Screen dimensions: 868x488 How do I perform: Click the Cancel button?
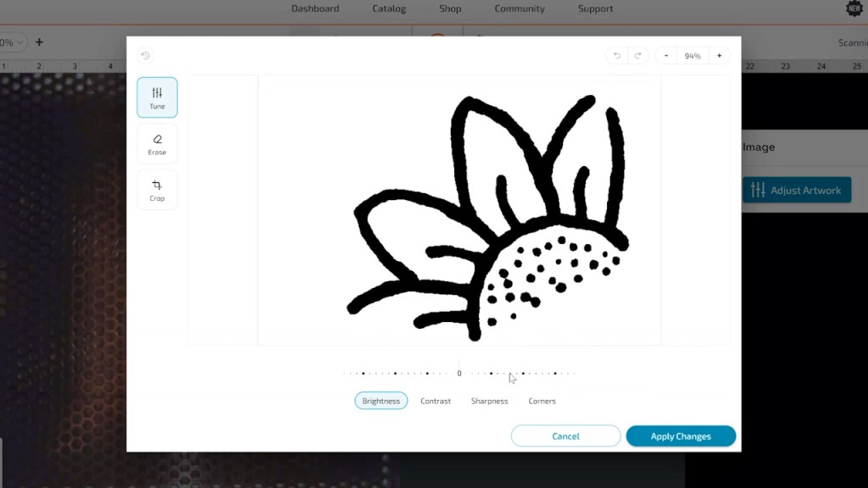[565, 436]
